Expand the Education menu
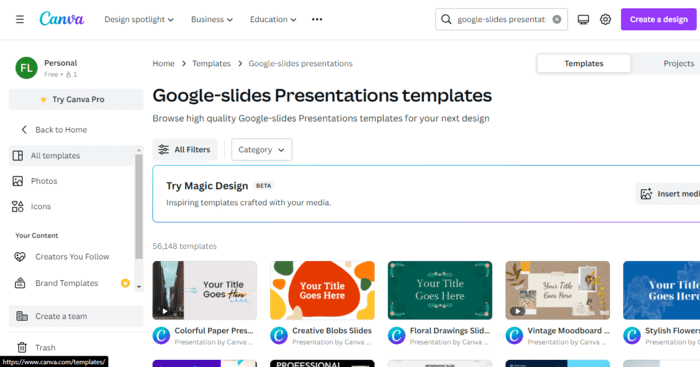 (273, 19)
